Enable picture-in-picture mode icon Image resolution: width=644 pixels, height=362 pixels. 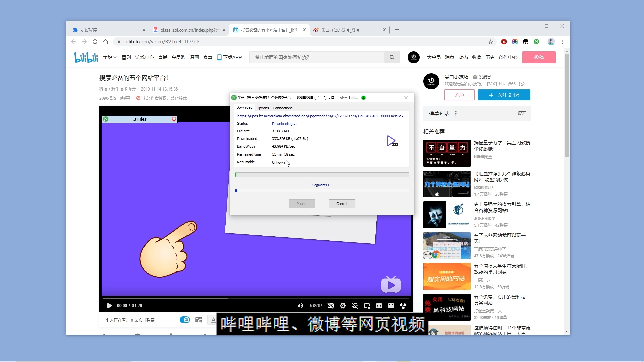[x=367, y=306]
